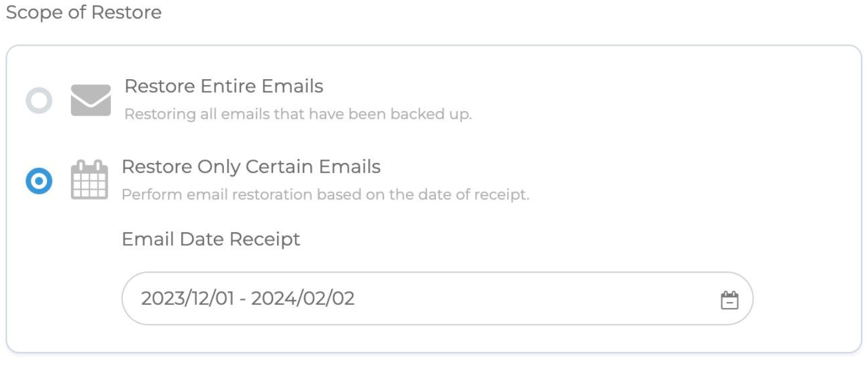Click the "Restoring all emails that have been backed up" description
The image size is (868, 367).
[x=298, y=114]
